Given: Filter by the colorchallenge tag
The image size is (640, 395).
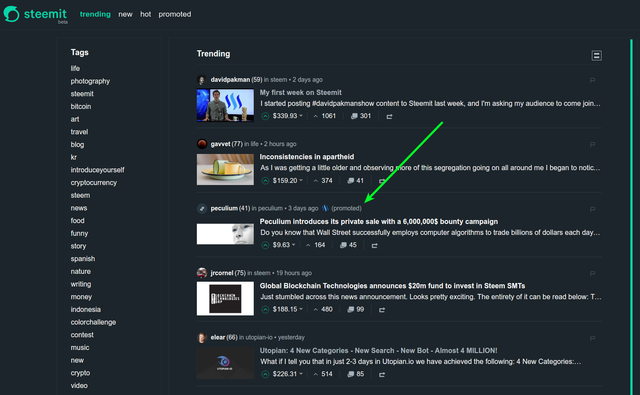Looking at the screenshot, I should point(93,322).
